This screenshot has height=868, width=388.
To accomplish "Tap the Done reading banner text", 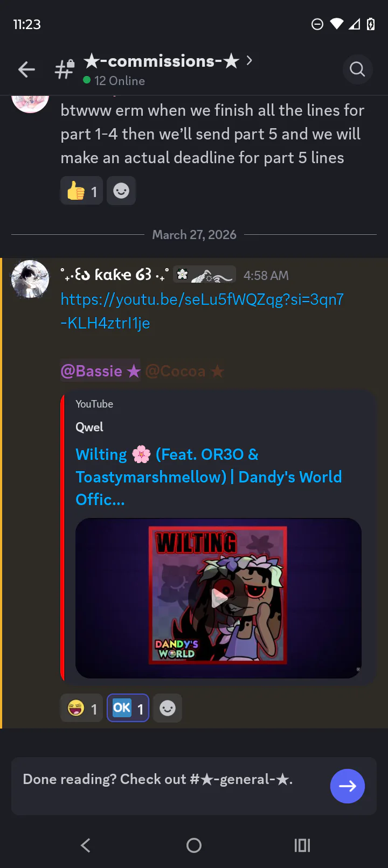I will click(158, 779).
